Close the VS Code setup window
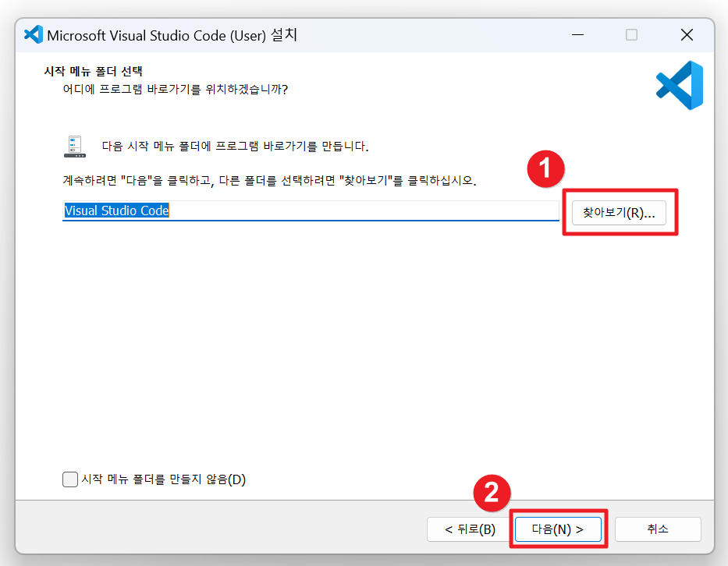This screenshot has height=566, width=728. coord(687,35)
